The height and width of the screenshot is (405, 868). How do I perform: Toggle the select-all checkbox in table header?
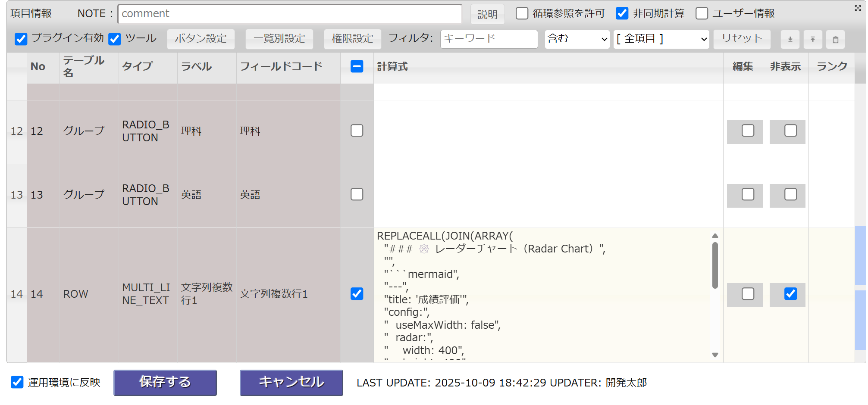pyautogui.click(x=357, y=66)
